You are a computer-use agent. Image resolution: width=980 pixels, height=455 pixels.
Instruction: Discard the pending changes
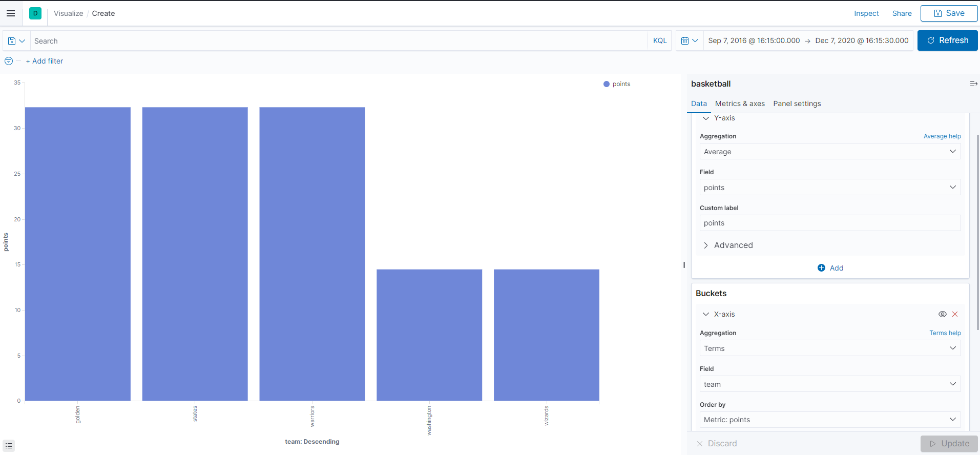click(x=717, y=444)
